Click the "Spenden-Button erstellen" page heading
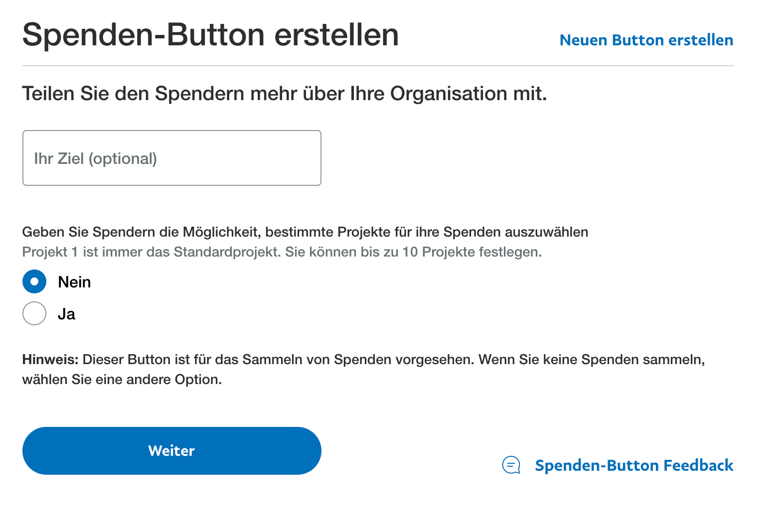The width and height of the screenshot is (782, 532). [210, 35]
